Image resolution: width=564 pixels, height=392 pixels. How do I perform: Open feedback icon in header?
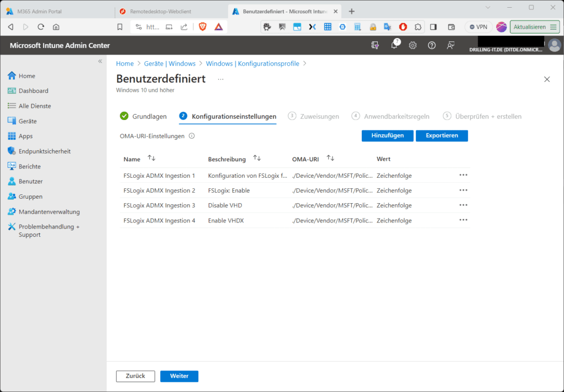(451, 45)
